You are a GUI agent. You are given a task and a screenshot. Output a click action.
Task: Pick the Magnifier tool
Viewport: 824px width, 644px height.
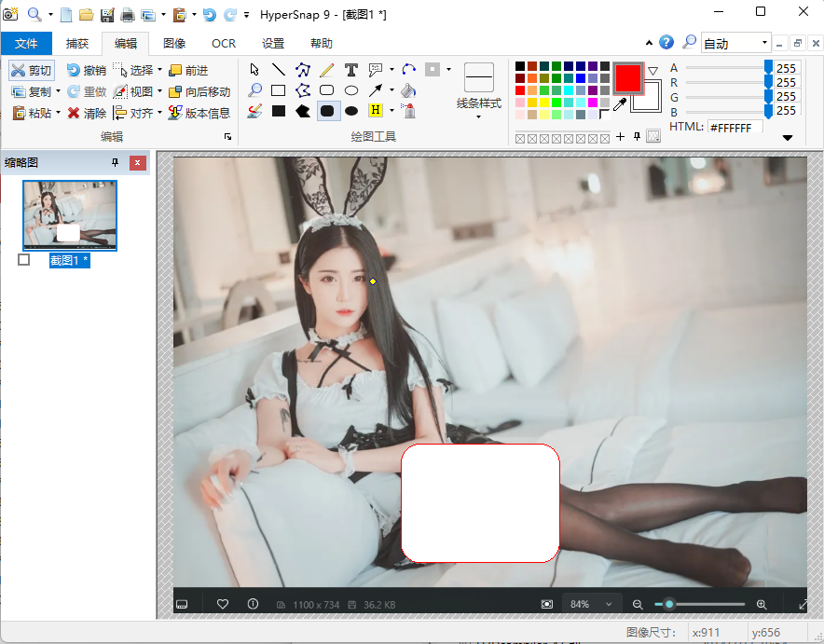(x=254, y=89)
